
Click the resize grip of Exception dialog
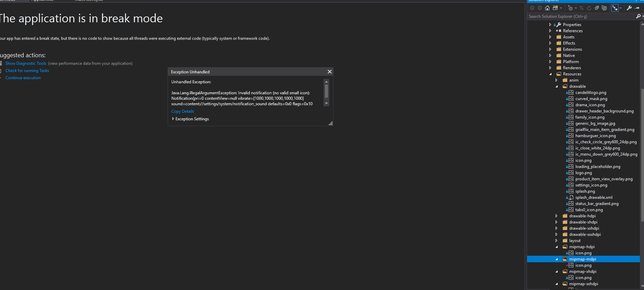point(330,123)
